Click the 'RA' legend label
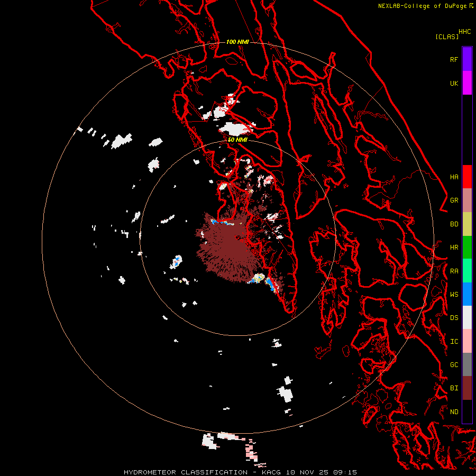 [x=454, y=271]
